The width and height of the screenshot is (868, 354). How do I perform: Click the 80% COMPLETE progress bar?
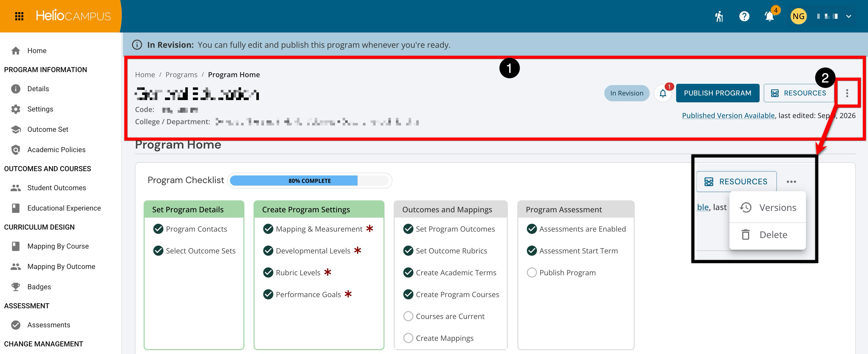pos(309,180)
